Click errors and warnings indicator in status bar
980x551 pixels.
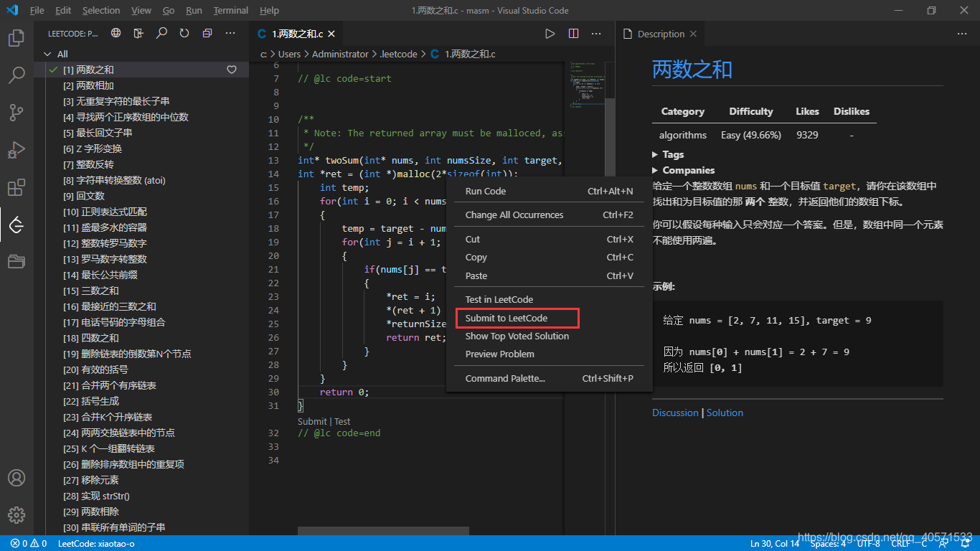29,543
